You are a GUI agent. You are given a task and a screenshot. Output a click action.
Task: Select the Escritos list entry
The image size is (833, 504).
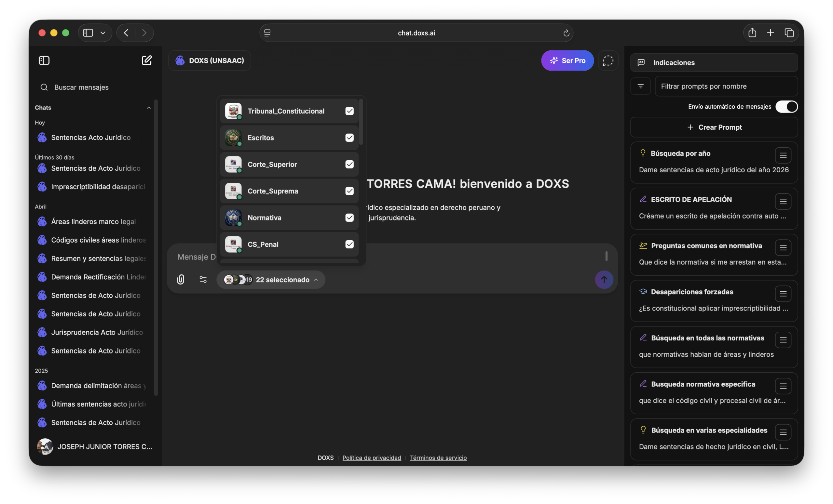coord(289,138)
